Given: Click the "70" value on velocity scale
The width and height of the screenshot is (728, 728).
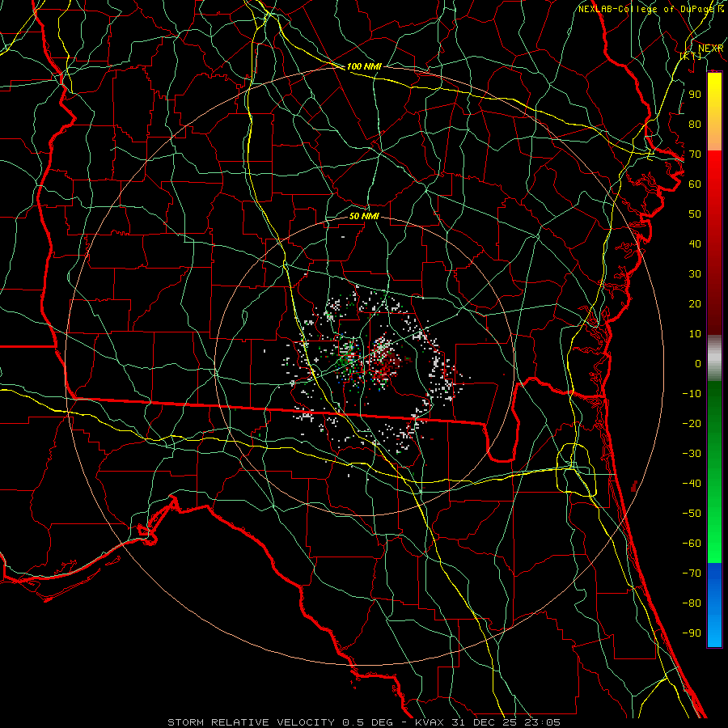Looking at the screenshot, I should coord(695,154).
